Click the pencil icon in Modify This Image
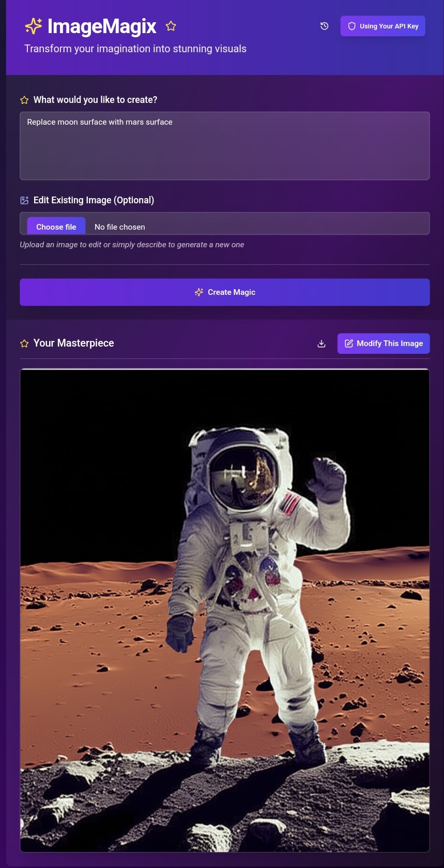This screenshot has height=868, width=444. [349, 343]
